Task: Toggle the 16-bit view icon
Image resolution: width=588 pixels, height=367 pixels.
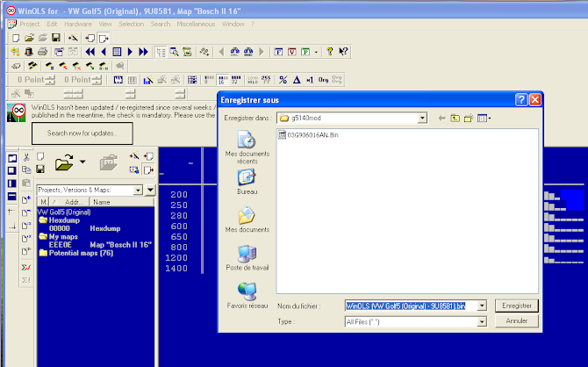Action: coord(223,80)
